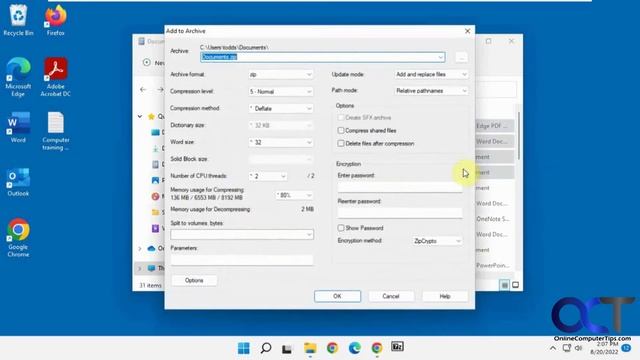Viewport: 640px width, 360px height.
Task: Open Microsoft Edge desktop shortcut
Action: pos(18,77)
